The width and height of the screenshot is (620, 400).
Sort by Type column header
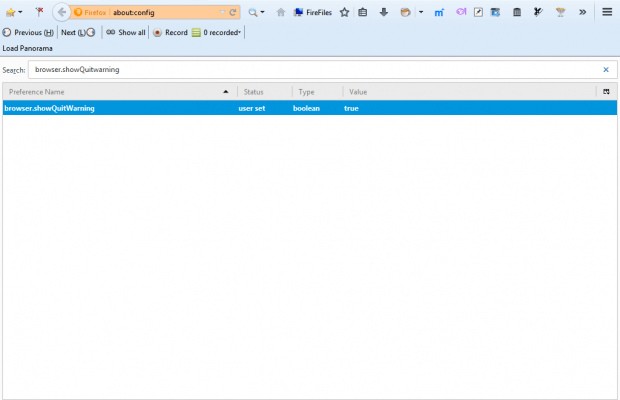tap(318, 92)
